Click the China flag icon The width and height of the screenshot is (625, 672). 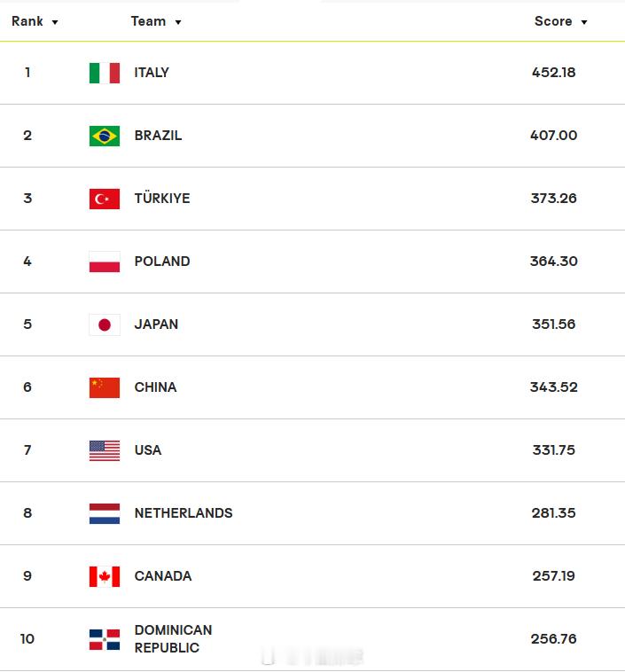tap(105, 387)
